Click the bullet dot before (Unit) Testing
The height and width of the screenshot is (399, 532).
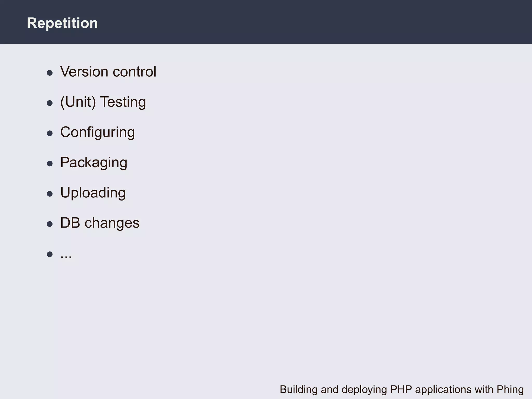[x=50, y=103]
